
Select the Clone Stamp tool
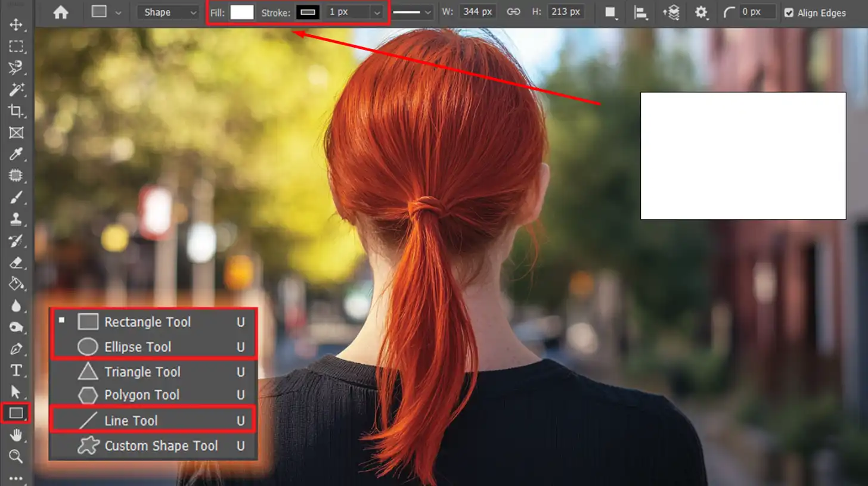pyautogui.click(x=16, y=219)
